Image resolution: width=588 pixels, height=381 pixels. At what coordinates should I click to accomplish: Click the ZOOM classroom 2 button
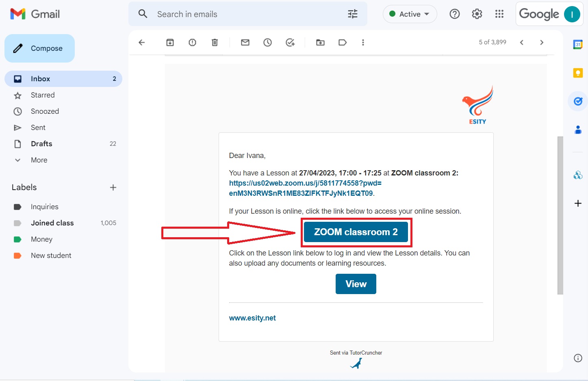pos(356,232)
